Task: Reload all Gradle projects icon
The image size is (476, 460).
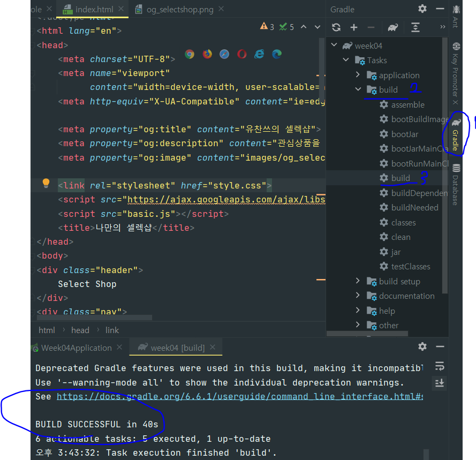Action: 336,27
